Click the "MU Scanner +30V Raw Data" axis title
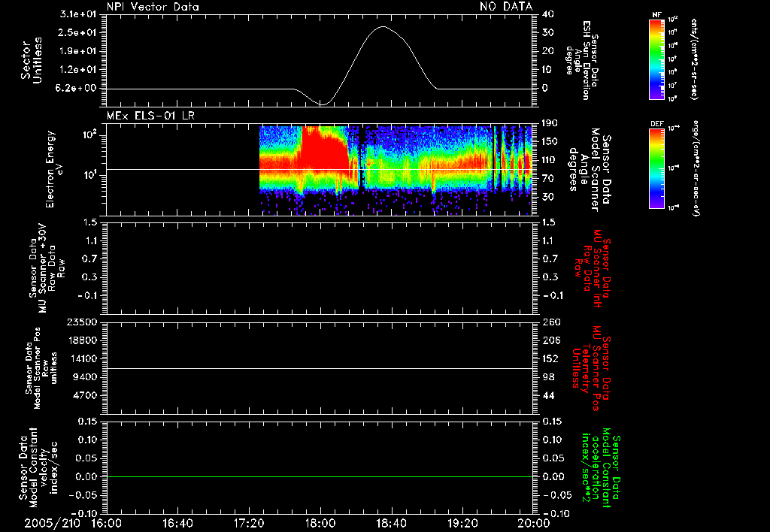Screen dimensions: 770x532 (x=47, y=268)
